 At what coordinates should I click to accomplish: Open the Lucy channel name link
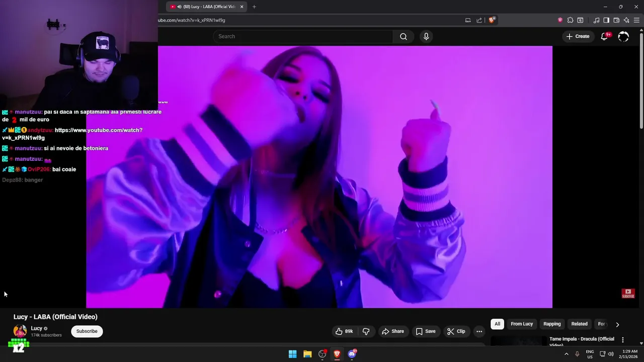coord(37,328)
